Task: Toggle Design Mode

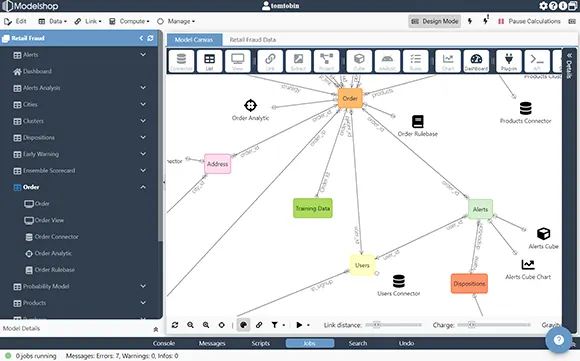Action: tap(435, 21)
